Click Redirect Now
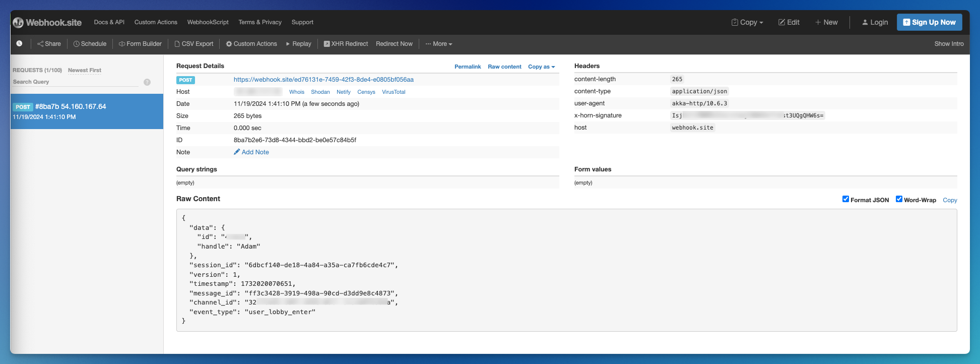Image resolution: width=980 pixels, height=364 pixels. coord(394,44)
